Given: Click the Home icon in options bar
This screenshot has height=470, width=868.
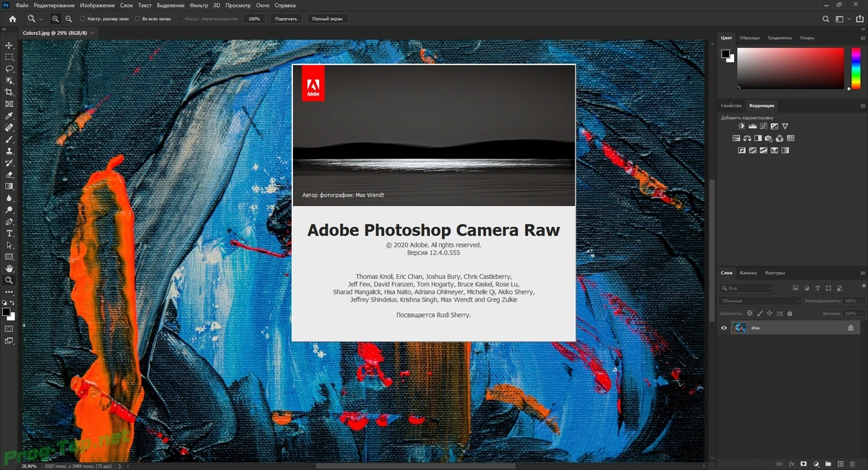Looking at the screenshot, I should point(12,19).
